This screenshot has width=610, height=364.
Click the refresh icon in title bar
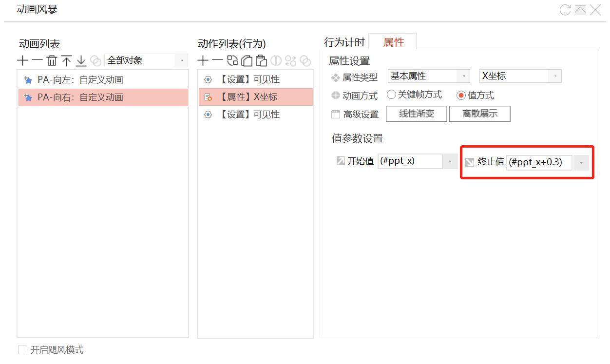click(x=565, y=10)
